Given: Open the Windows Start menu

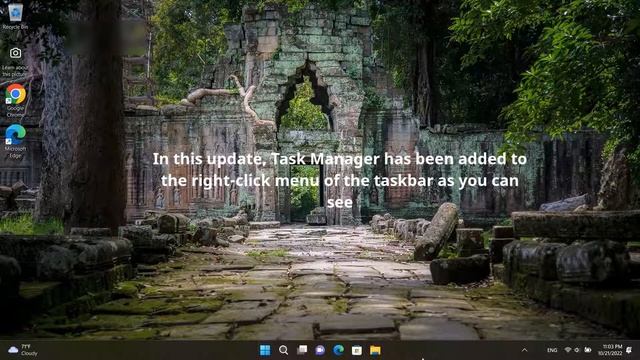Looking at the screenshot, I should point(265,350).
